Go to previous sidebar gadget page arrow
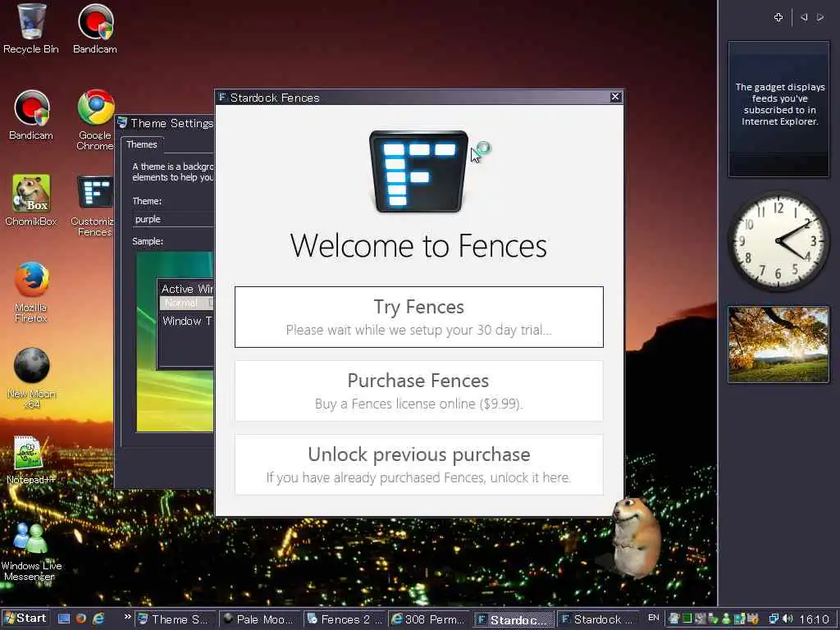 pos(804,18)
